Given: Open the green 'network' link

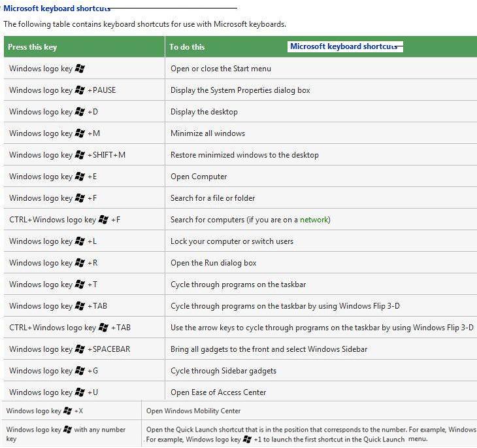Looking at the screenshot, I should (314, 220).
